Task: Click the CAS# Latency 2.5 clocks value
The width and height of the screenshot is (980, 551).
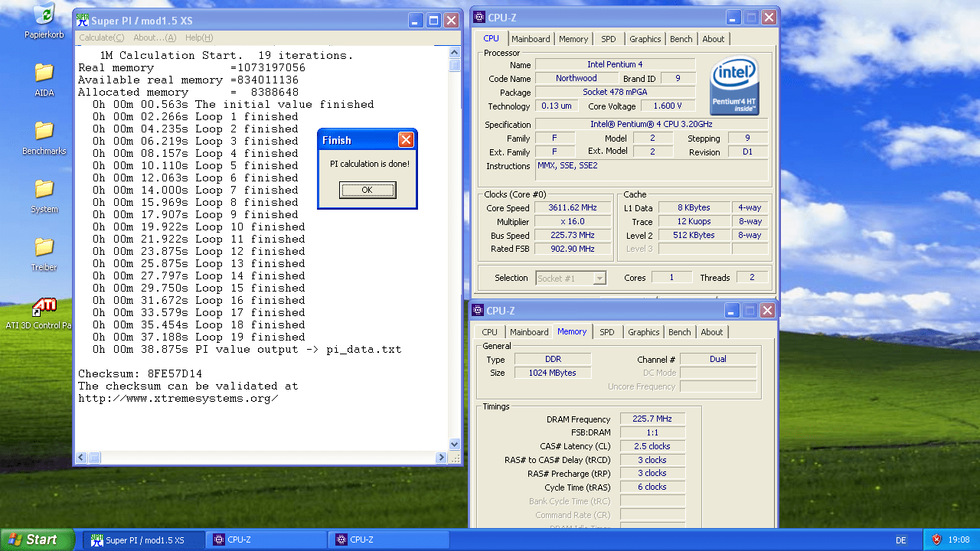Action: (652, 446)
